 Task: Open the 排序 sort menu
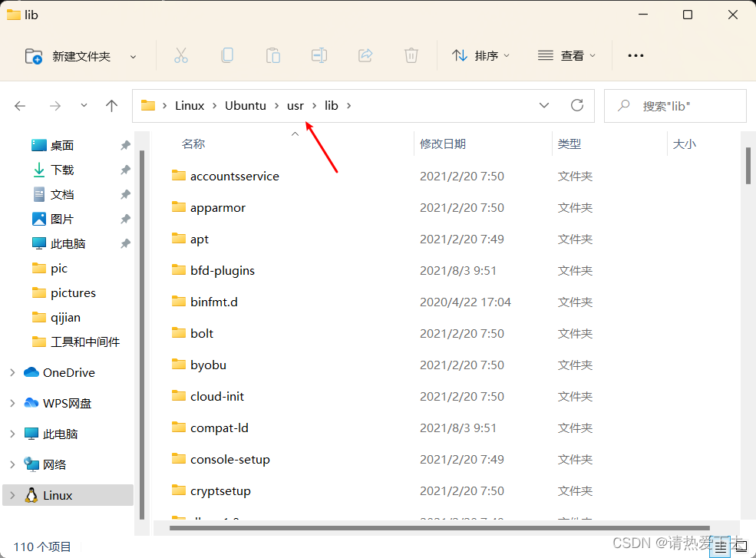480,56
